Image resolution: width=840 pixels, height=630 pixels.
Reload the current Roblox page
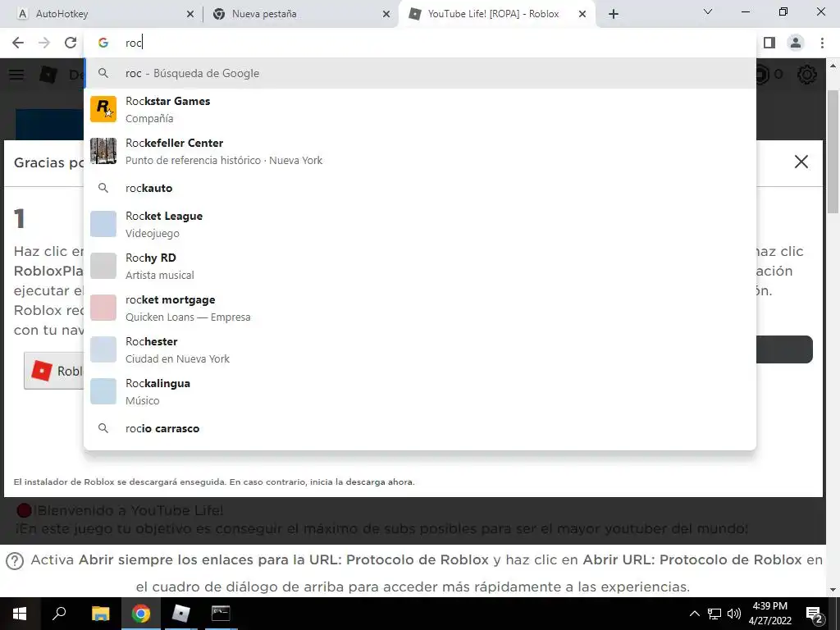tap(71, 43)
